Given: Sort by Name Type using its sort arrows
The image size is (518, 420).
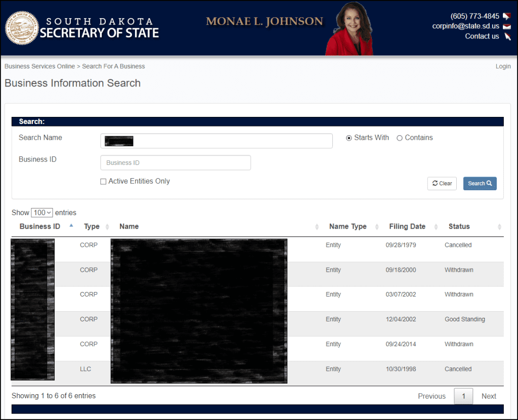Looking at the screenshot, I should click(377, 227).
